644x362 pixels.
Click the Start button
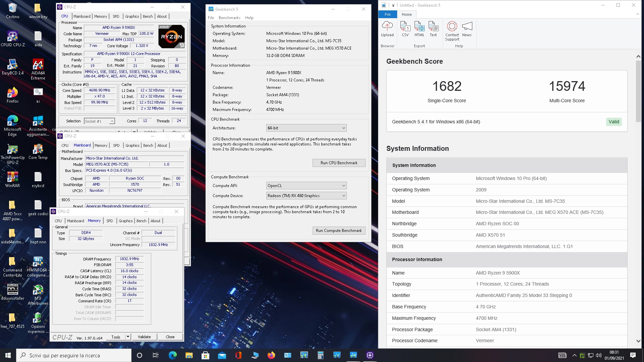pos(8,355)
